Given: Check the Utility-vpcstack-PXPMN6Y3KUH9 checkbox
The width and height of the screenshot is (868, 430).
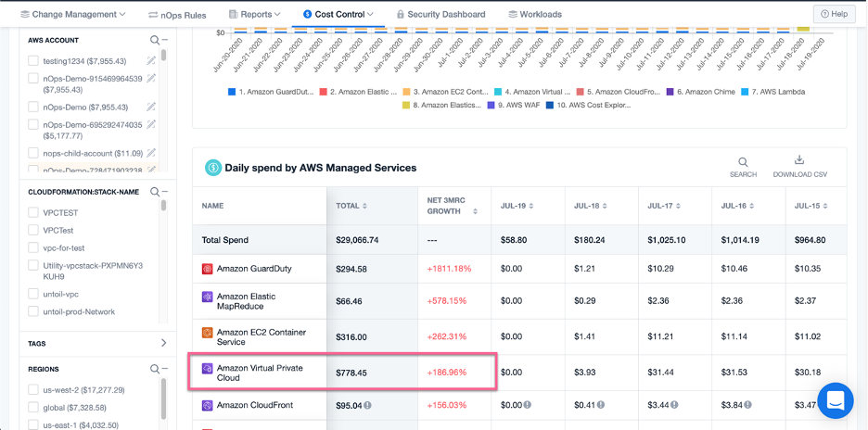Looking at the screenshot, I should click(33, 266).
